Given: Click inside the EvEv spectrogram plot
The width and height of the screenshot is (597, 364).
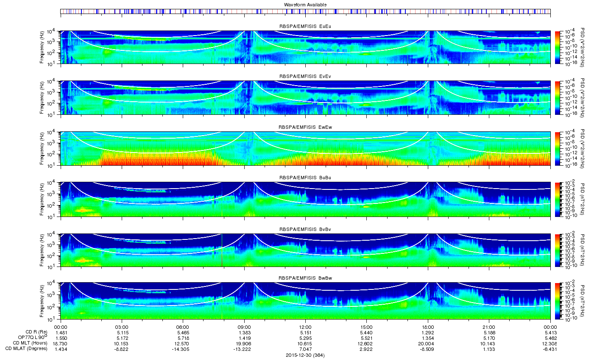Looking at the screenshot, I should [305, 97].
